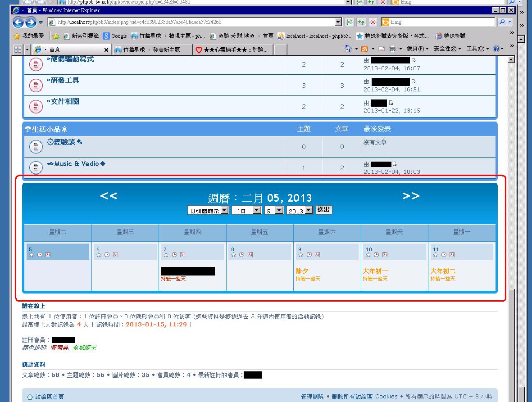Image resolution: width=532 pixels, height=402 pixels.
Task: Click the Home icon in the command bar
Action: (x=348, y=49)
